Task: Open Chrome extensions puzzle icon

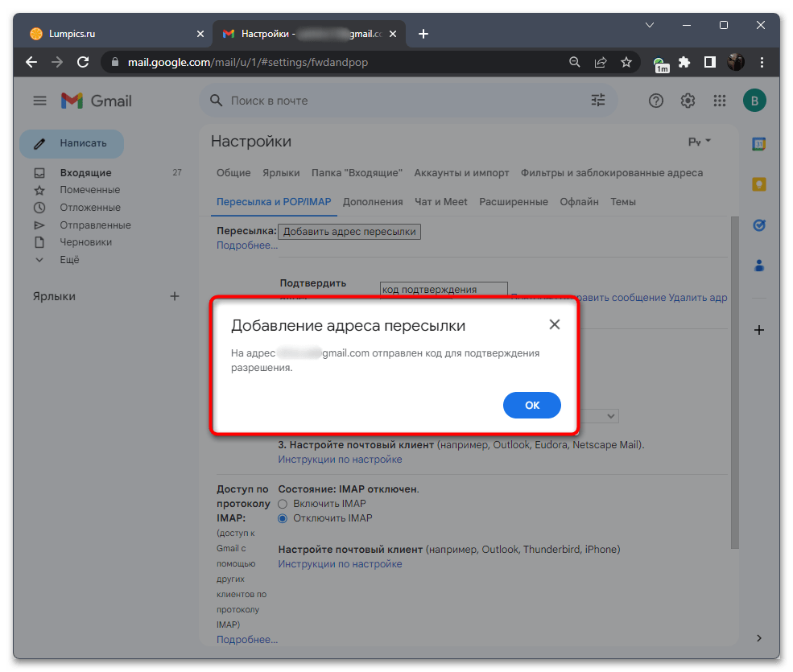Action: click(684, 62)
